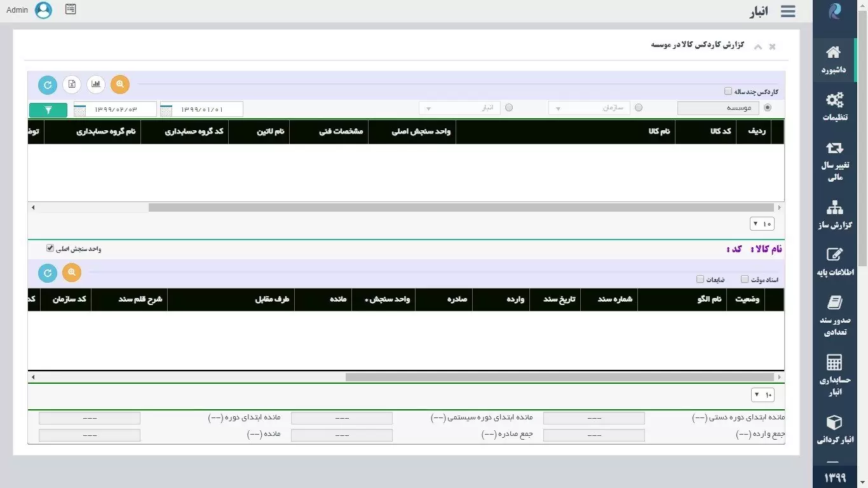Viewport: 868px width, 488px height.
Task: Open the hamburger menu next to انبار
Action: pyautogui.click(x=788, y=11)
